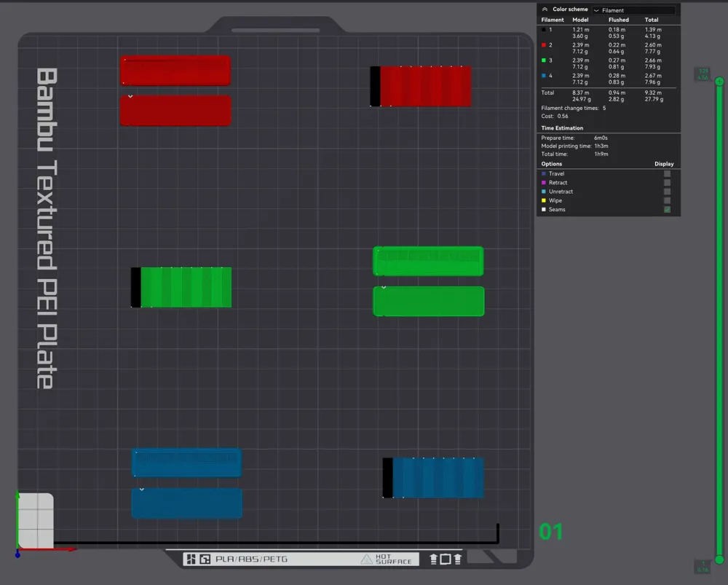Image resolution: width=728 pixels, height=585 pixels.
Task: Click the plus icon on the layer slider handle
Action: (719, 82)
